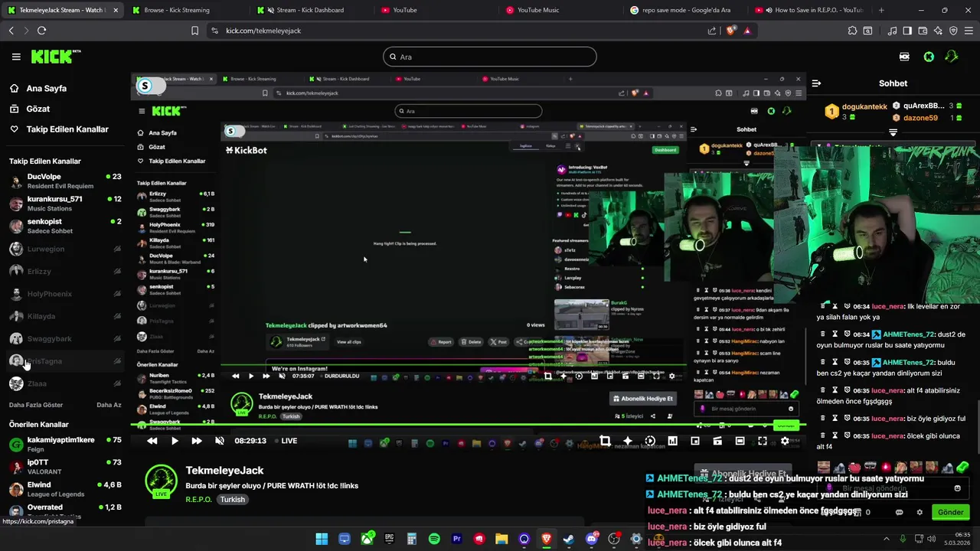Click the Brave Rewards triangle icon

pos(747,31)
